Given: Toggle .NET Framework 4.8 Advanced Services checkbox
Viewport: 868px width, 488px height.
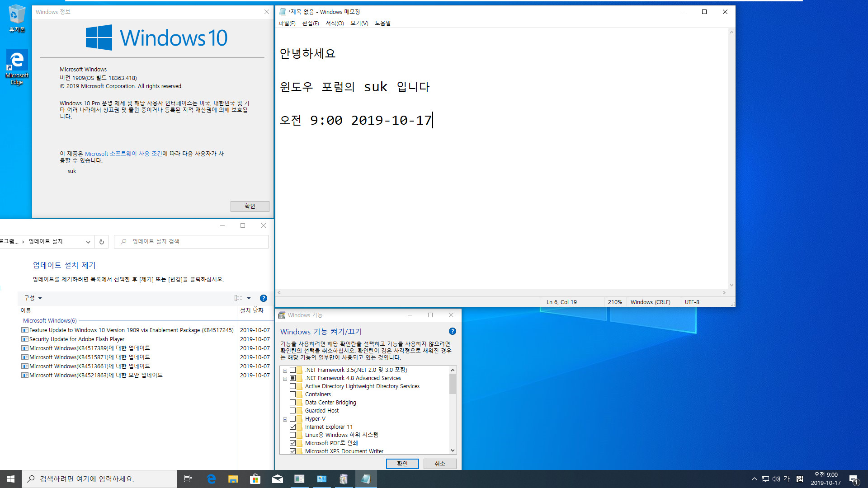Looking at the screenshot, I should (x=293, y=378).
